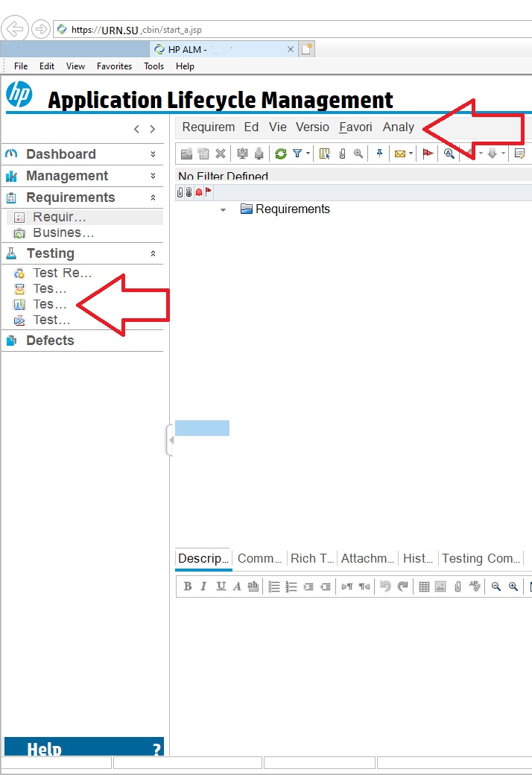Collapse the Testing sidebar section chevron
The width and height of the screenshot is (532, 775).
pos(153,253)
